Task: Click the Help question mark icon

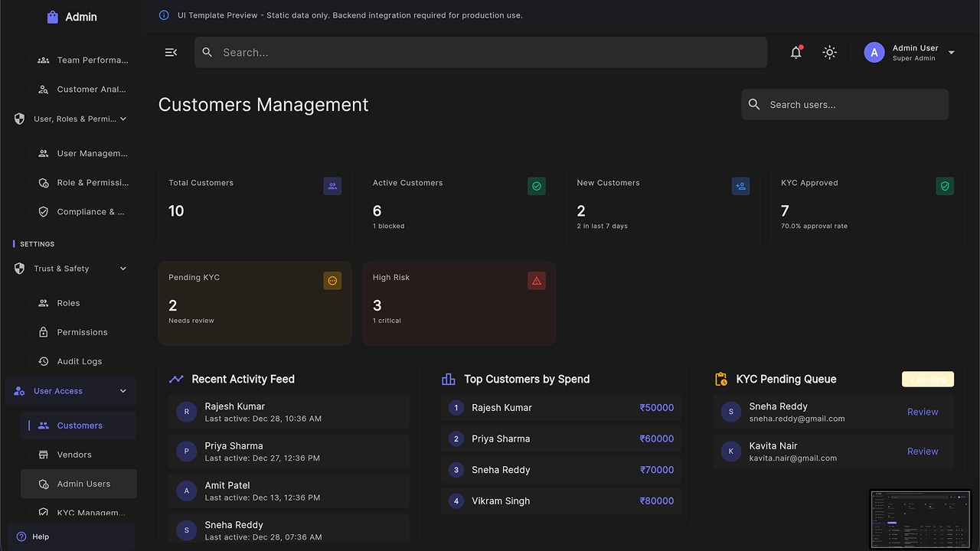Action: coord(21,536)
